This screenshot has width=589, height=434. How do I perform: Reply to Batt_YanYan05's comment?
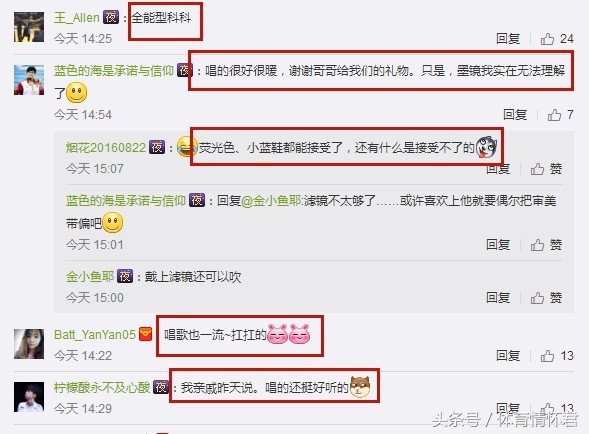click(x=508, y=356)
